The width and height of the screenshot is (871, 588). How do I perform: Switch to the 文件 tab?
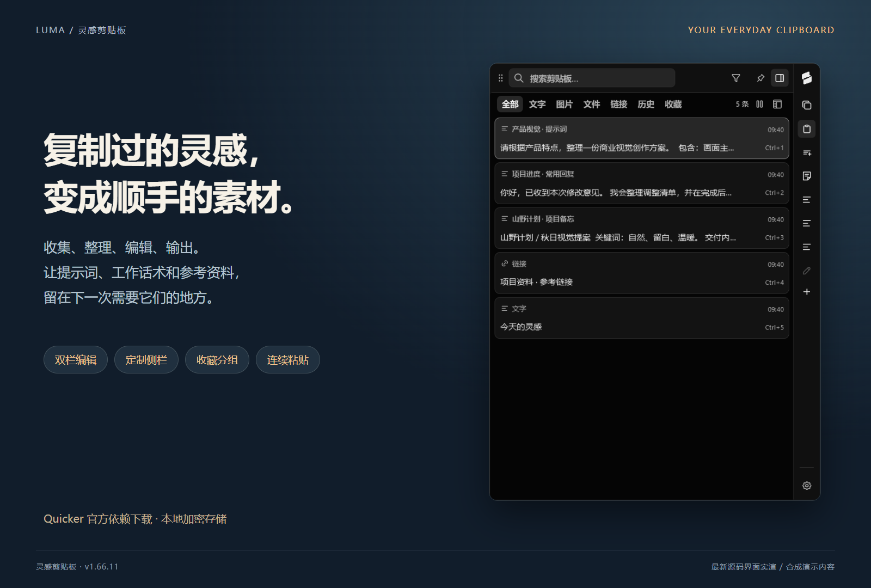pyautogui.click(x=592, y=104)
